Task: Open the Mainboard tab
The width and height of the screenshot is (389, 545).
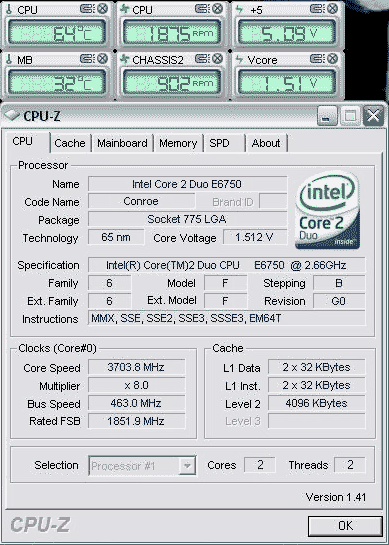Action: click(x=122, y=143)
